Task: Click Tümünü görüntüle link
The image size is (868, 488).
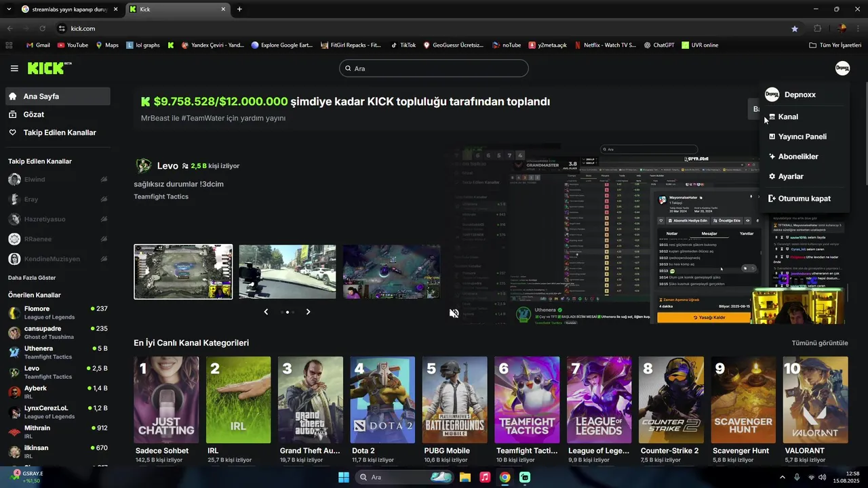Action: 820,343
